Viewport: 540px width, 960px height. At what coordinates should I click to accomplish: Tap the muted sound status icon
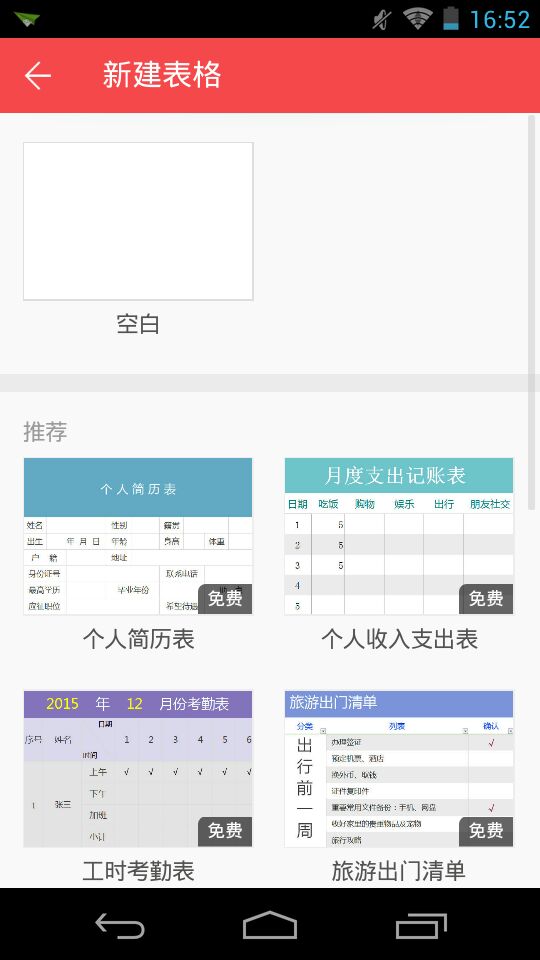381,20
